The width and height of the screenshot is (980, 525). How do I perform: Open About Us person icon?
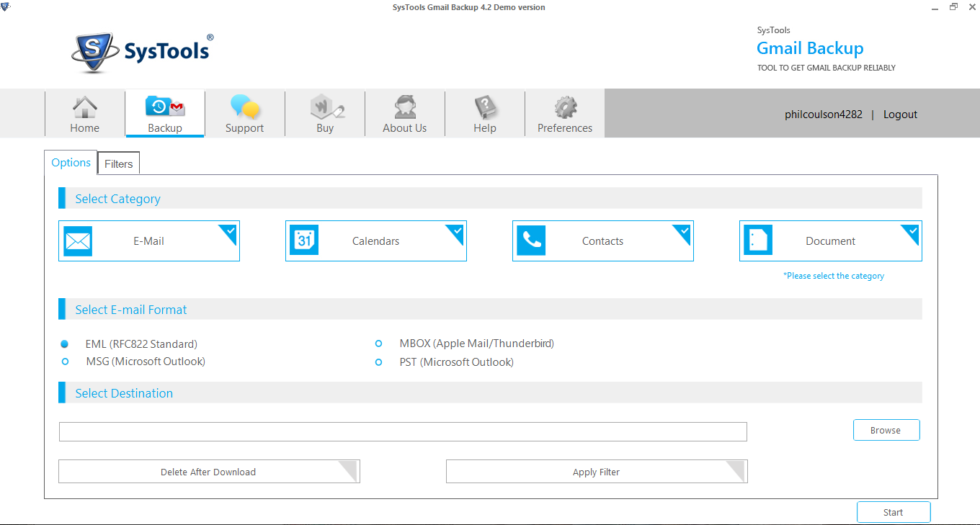coord(405,107)
